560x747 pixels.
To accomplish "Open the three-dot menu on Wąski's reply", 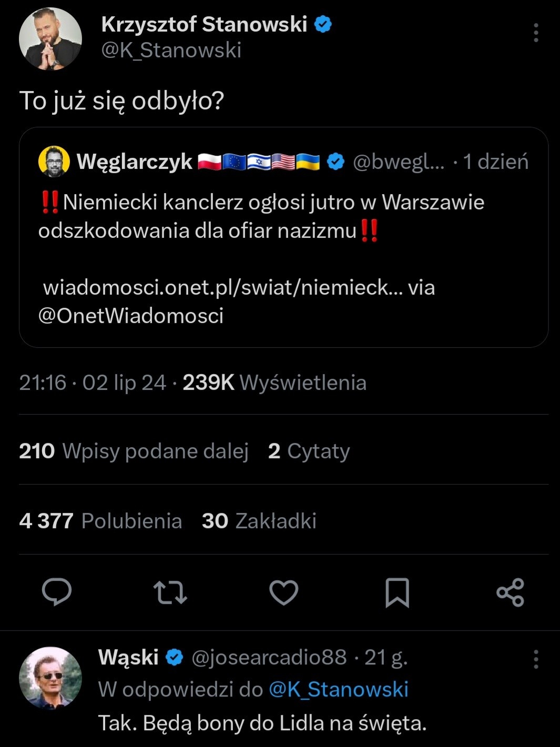I will pos(536,659).
